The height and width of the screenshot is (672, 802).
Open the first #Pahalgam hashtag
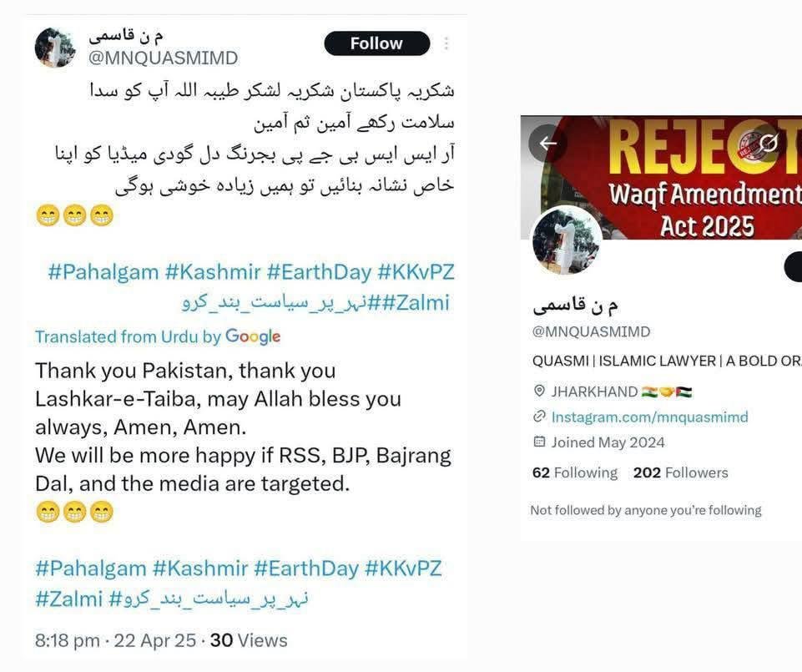(103, 272)
